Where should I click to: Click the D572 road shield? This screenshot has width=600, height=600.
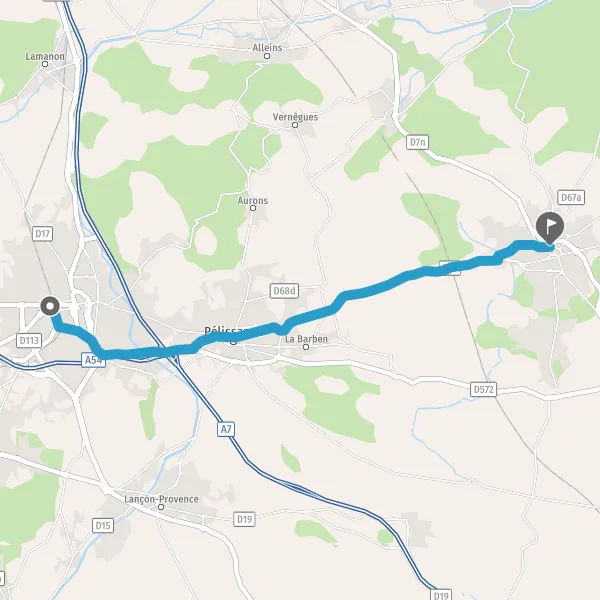point(483,390)
